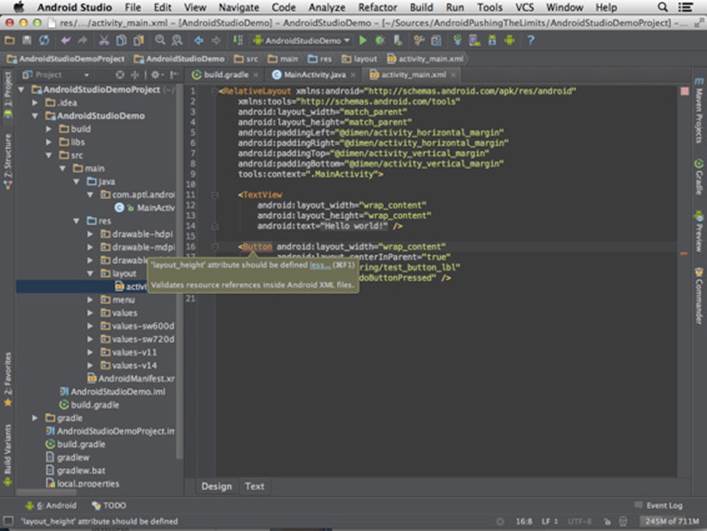Click the Project Structure toolbar icon
Image resolution: width=707 pixels, height=531 pixels.
[x=436, y=41]
